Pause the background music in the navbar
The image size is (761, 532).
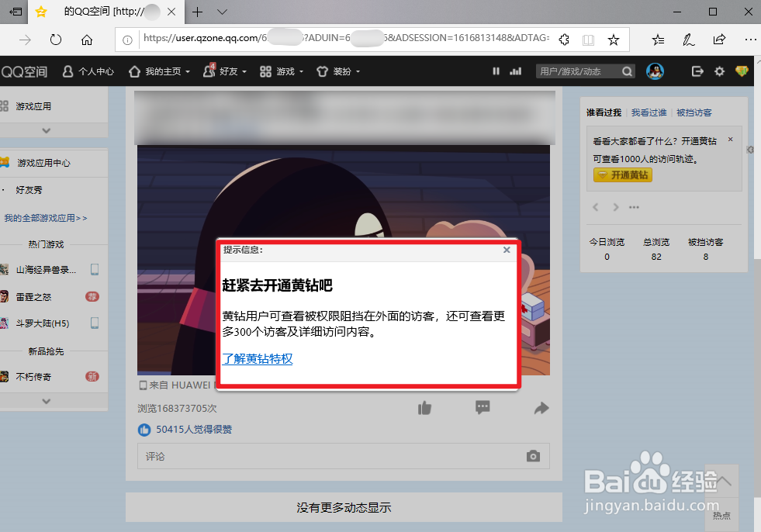[496, 71]
